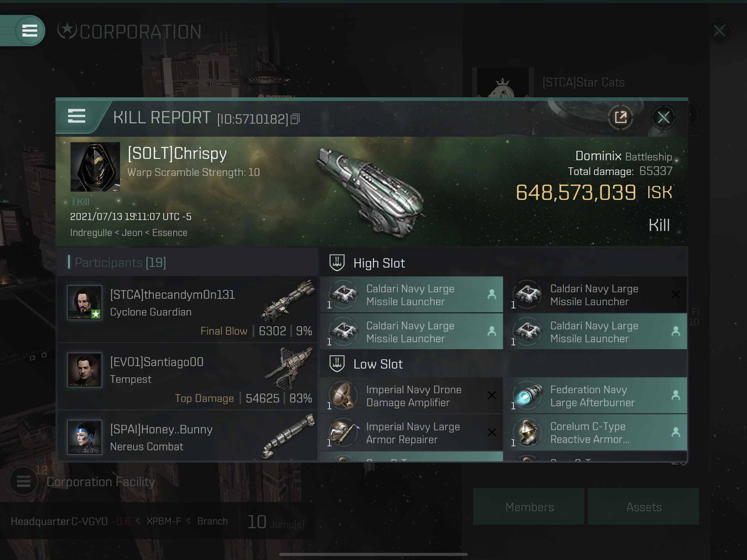The height and width of the screenshot is (560, 747).
Task: Click the Imperial Navy Large Armor Repairer icon
Action: [344, 432]
